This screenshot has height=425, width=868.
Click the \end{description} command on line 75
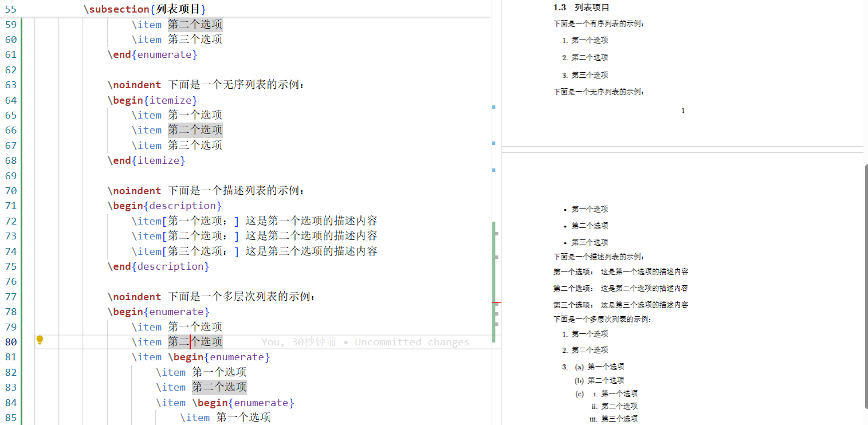coord(158,266)
